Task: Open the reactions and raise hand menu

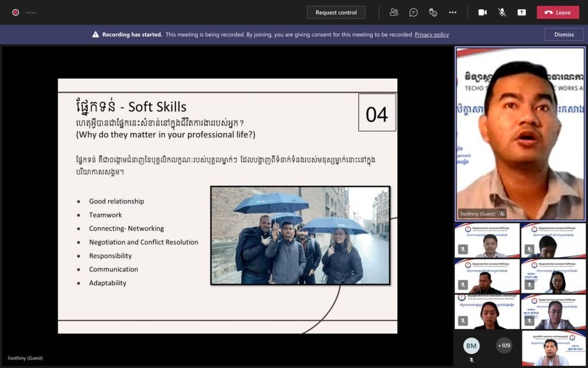Action: pyautogui.click(x=433, y=12)
